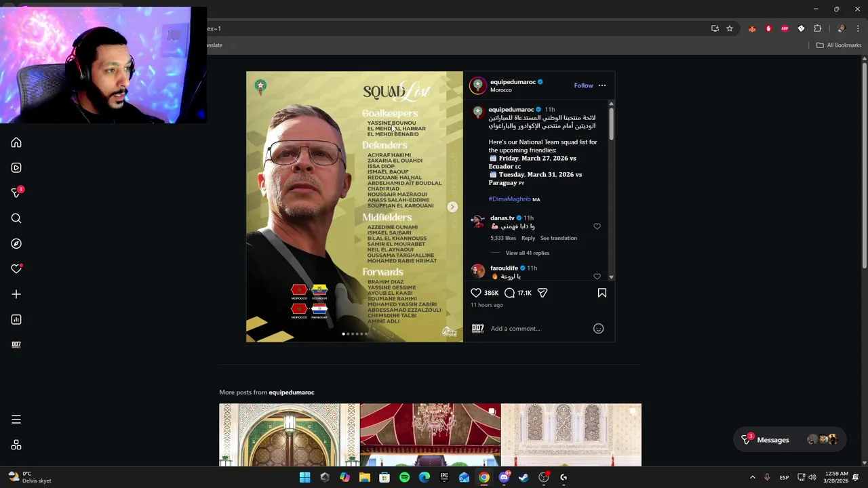Click the MetaMask fox extension icon
868x488 pixels.
click(752, 28)
